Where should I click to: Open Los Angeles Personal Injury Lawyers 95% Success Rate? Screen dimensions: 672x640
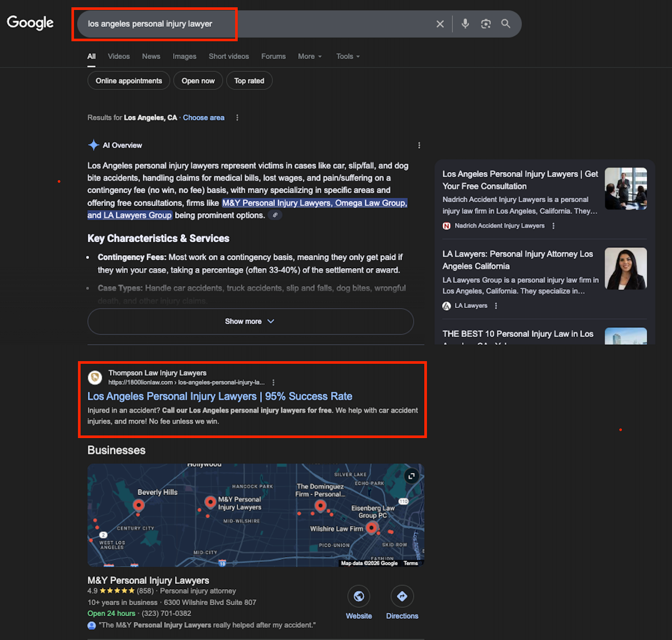click(x=220, y=396)
